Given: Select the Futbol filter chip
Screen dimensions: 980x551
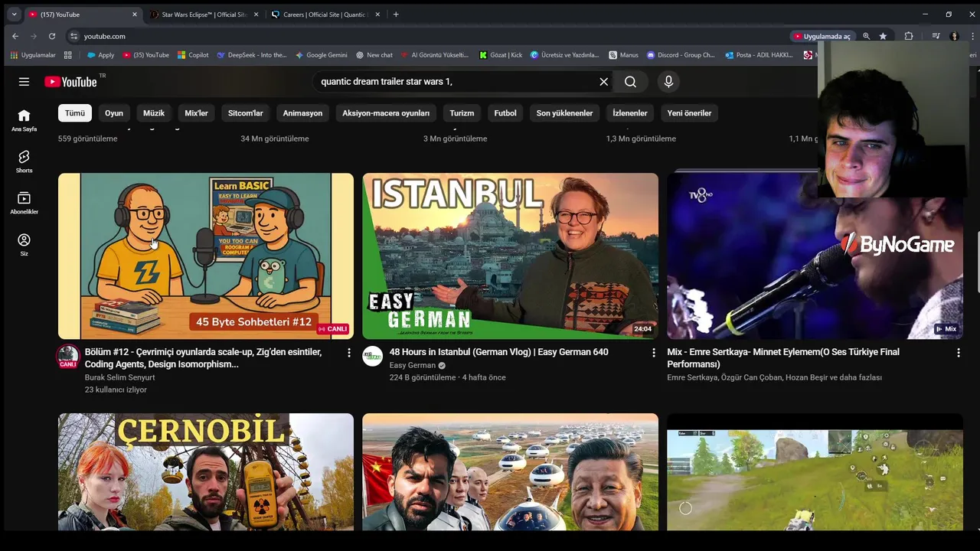Looking at the screenshot, I should [x=505, y=113].
